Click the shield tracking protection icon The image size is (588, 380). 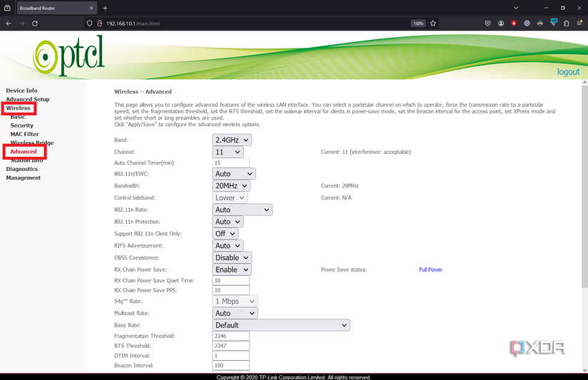[90, 24]
